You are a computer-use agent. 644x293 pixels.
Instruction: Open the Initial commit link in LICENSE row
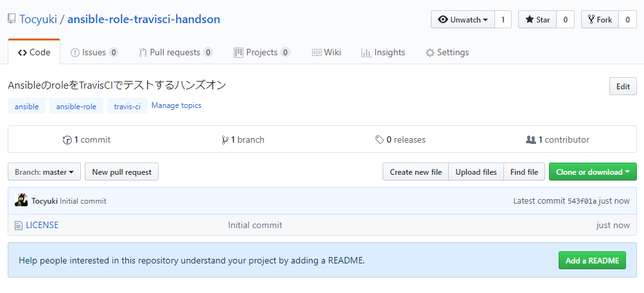[x=255, y=225]
